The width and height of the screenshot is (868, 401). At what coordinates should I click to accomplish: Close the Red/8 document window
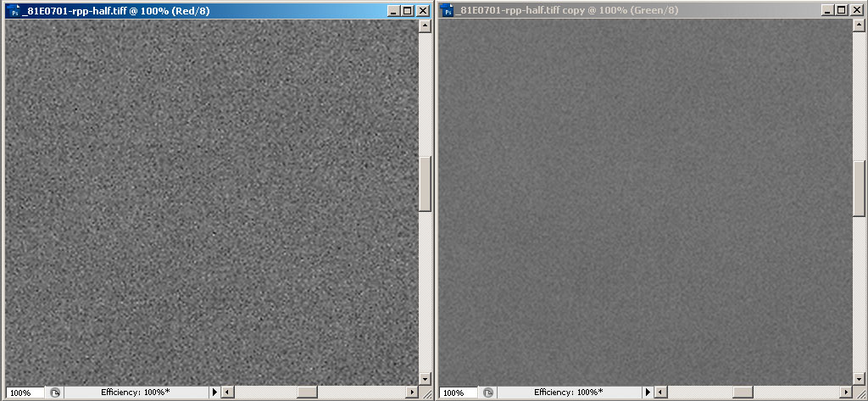(423, 10)
